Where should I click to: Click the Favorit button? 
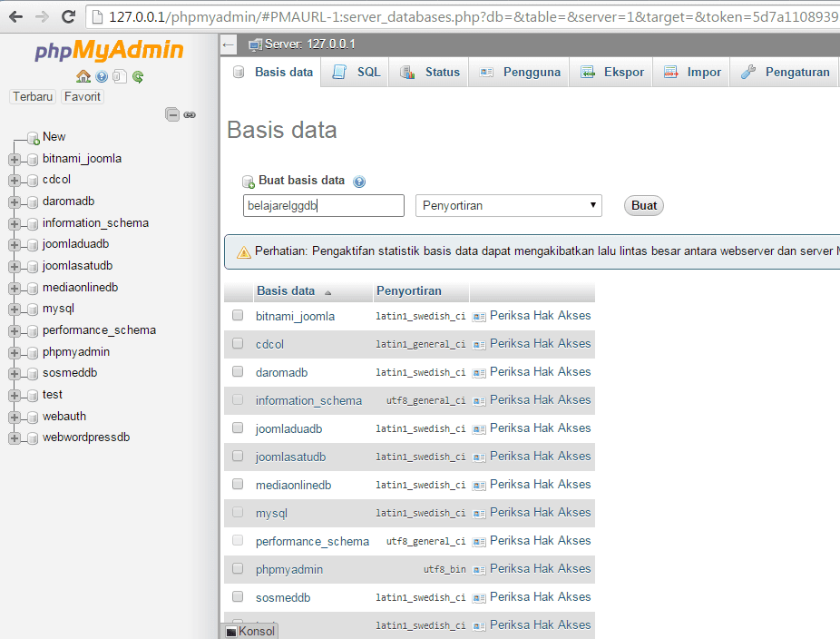[82, 97]
